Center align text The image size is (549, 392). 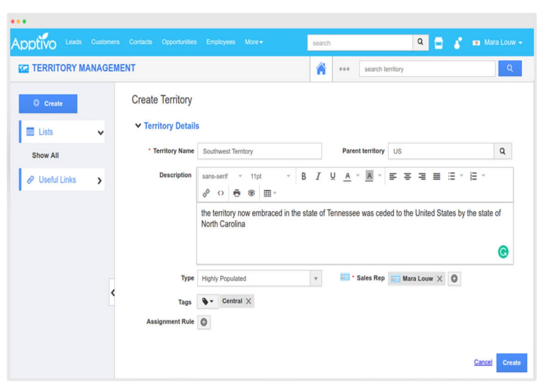pyautogui.click(x=407, y=176)
